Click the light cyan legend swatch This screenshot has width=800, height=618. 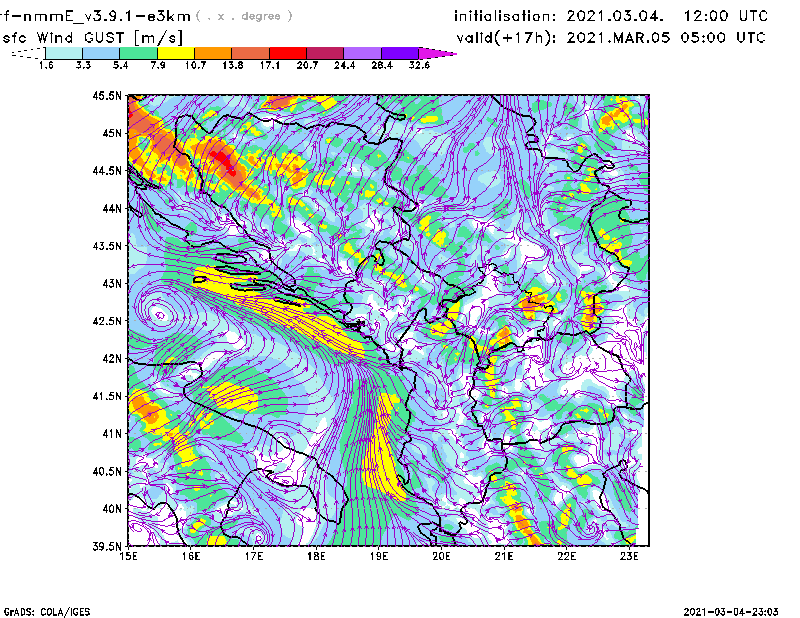[x=64, y=53]
